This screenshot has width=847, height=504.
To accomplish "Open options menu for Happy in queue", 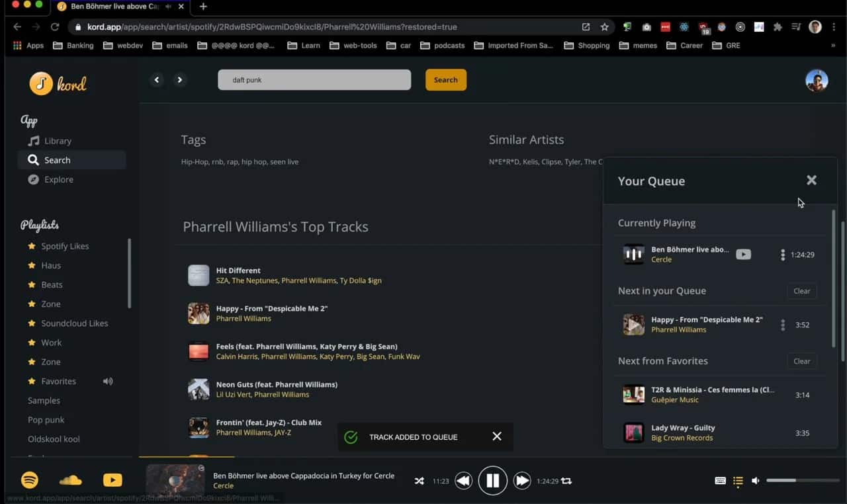I will [783, 325].
